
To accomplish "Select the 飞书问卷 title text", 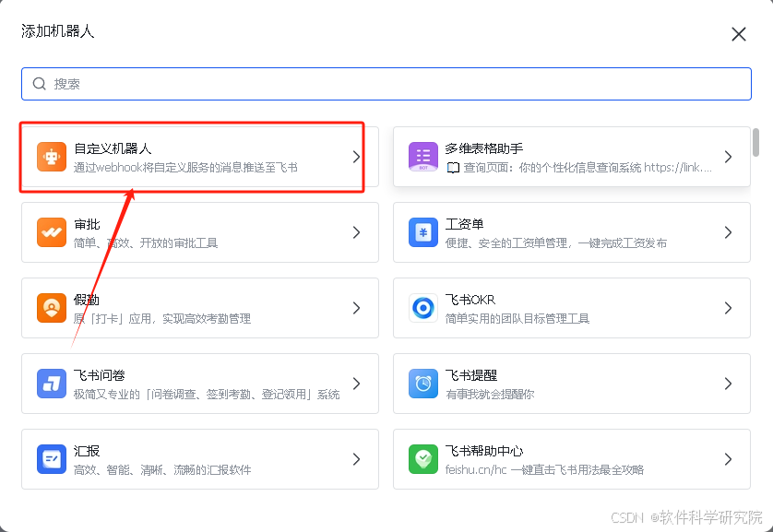I will [x=100, y=376].
